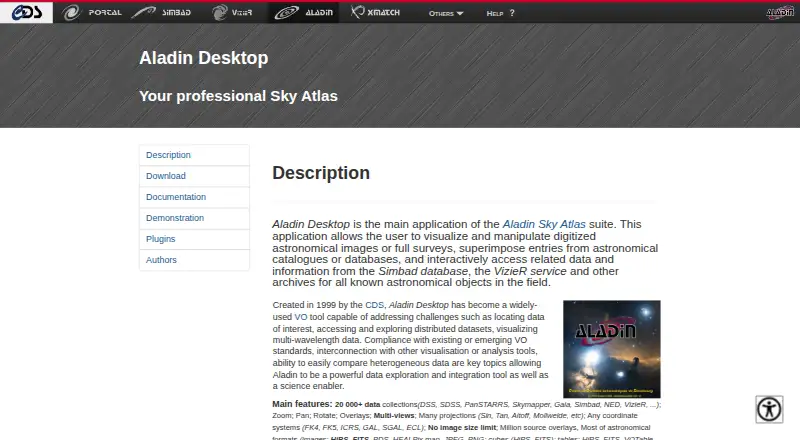
Task: Go to the Download section link
Action: 194,176
